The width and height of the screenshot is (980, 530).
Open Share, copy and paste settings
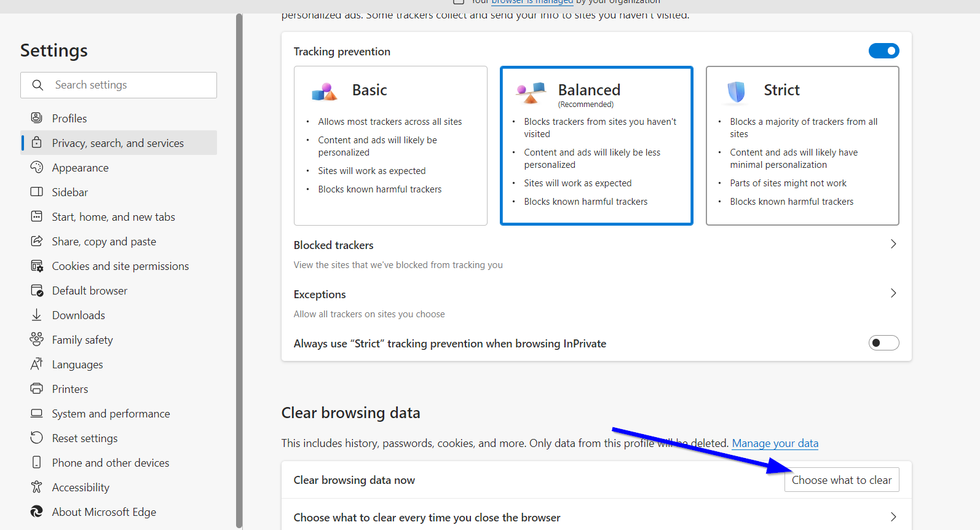click(119, 241)
